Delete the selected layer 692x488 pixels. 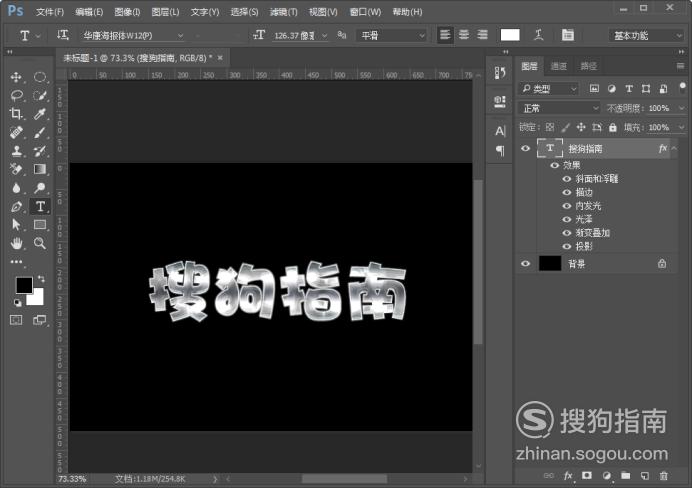tap(663, 476)
